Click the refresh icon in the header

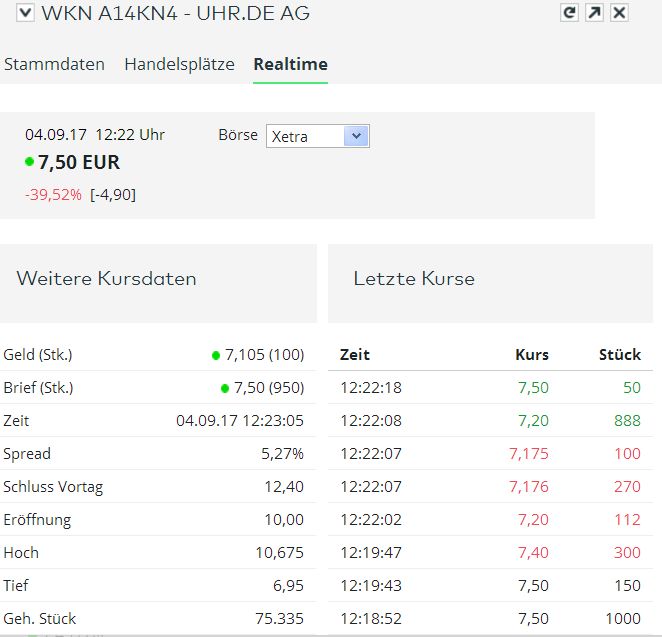coord(569,13)
